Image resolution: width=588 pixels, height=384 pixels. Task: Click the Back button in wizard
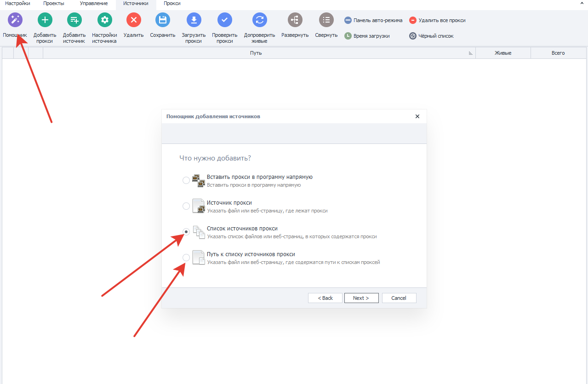click(x=325, y=298)
